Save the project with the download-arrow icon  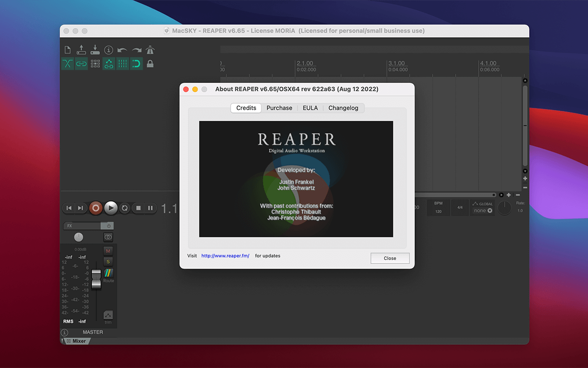[95, 50]
